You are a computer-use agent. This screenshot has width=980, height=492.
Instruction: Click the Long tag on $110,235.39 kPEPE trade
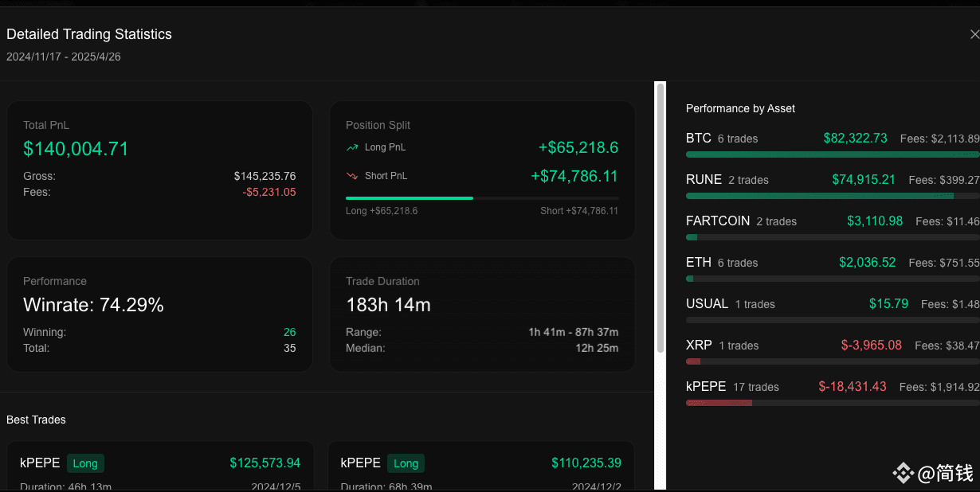click(406, 463)
